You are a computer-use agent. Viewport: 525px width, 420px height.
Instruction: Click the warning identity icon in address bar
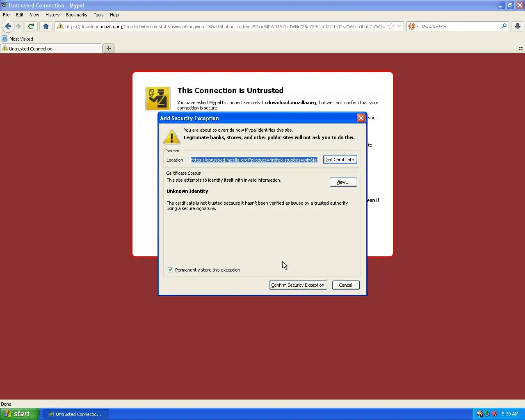point(60,26)
